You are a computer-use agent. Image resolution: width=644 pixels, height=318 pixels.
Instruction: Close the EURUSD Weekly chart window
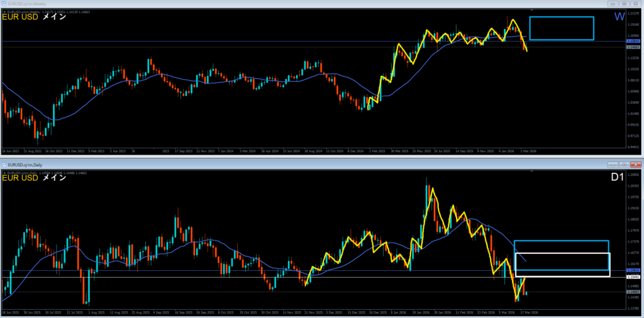click(636, 4)
